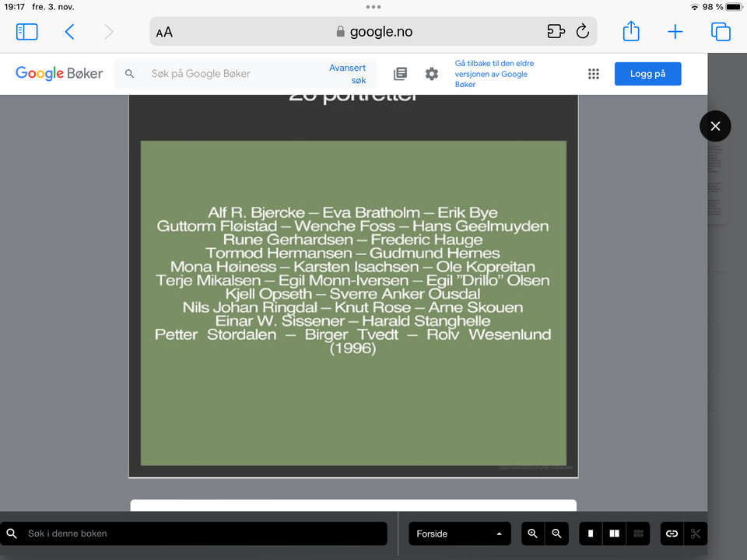The height and width of the screenshot is (560, 747).
Task: Zoom out of the book page
Action: click(556, 534)
